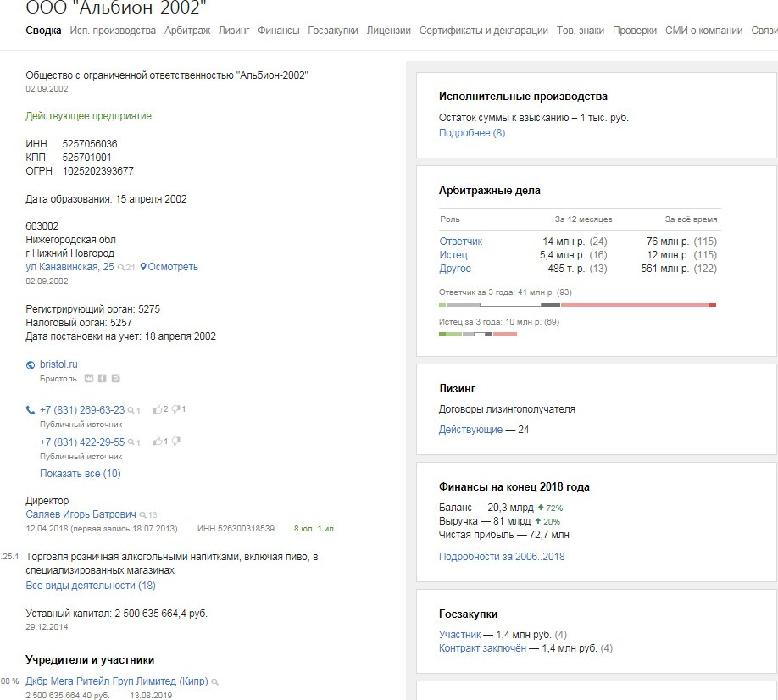Expand Показать все (10) phones
The height and width of the screenshot is (700, 778).
coord(81,473)
